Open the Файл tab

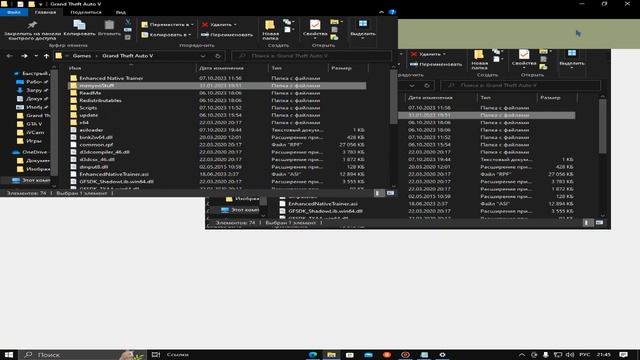tap(13, 12)
